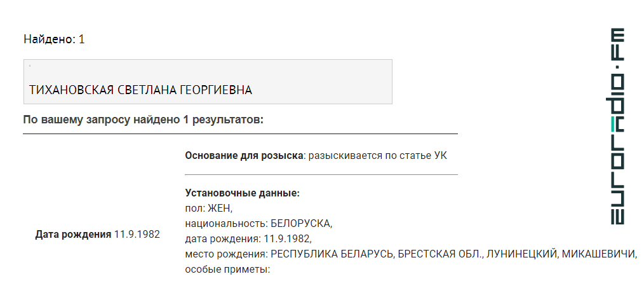Click the 'Найдено: 1' counter text
The height and width of the screenshot is (281, 644).
click(54, 39)
